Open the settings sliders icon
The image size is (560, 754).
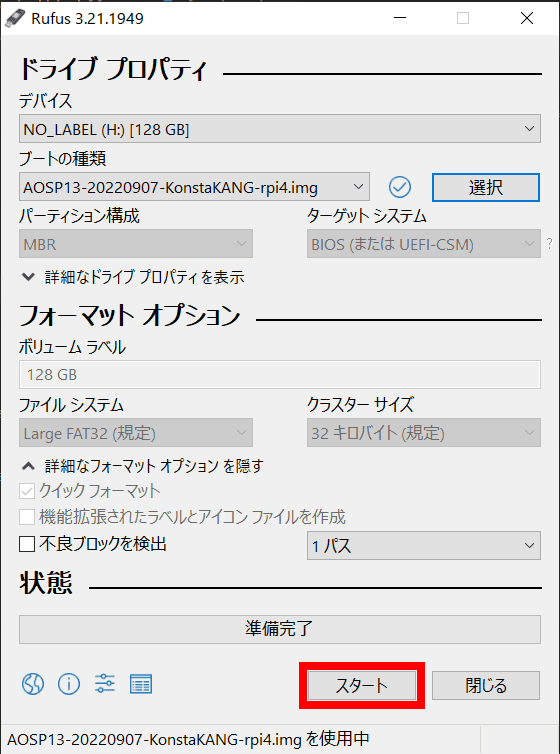(105, 683)
